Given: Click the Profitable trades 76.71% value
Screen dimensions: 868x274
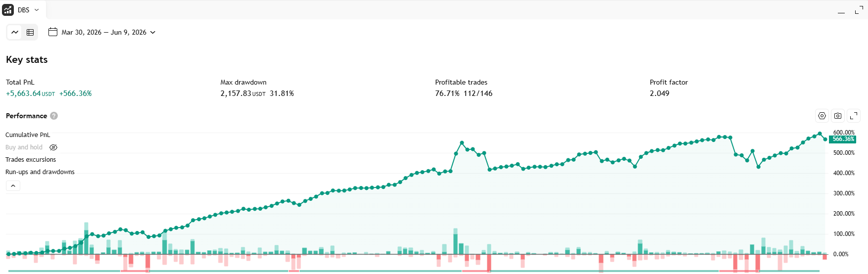Looking at the screenshot, I should pyautogui.click(x=447, y=93).
